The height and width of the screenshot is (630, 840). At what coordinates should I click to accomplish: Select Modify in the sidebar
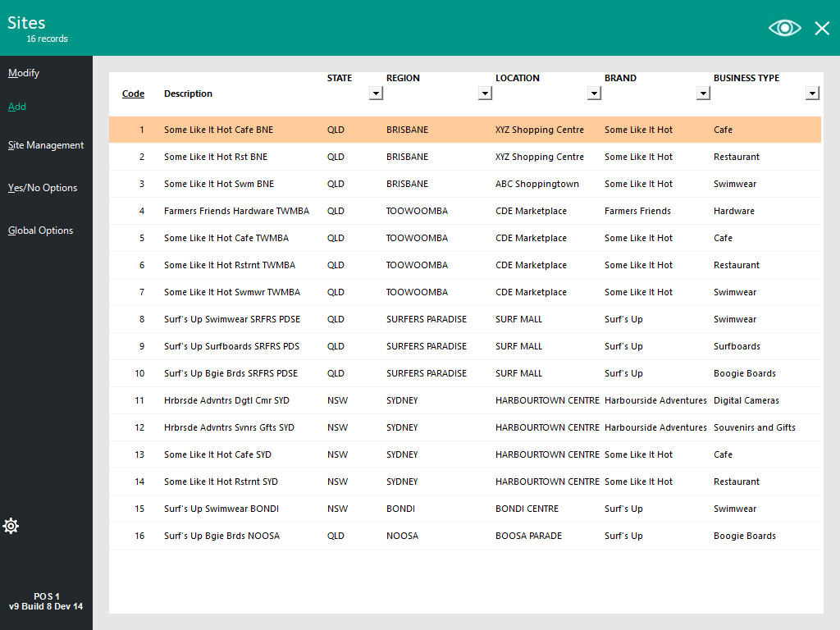[24, 73]
